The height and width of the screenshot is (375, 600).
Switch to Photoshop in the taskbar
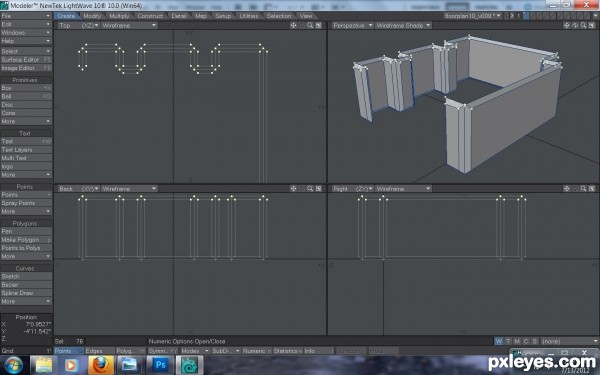tap(160, 365)
